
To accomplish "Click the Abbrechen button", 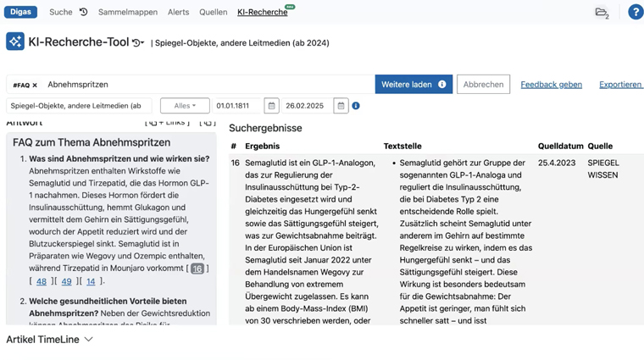I will (x=483, y=84).
